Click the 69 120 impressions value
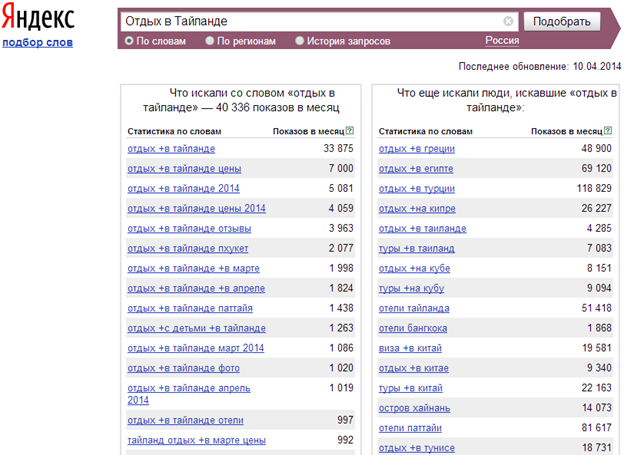 point(597,168)
